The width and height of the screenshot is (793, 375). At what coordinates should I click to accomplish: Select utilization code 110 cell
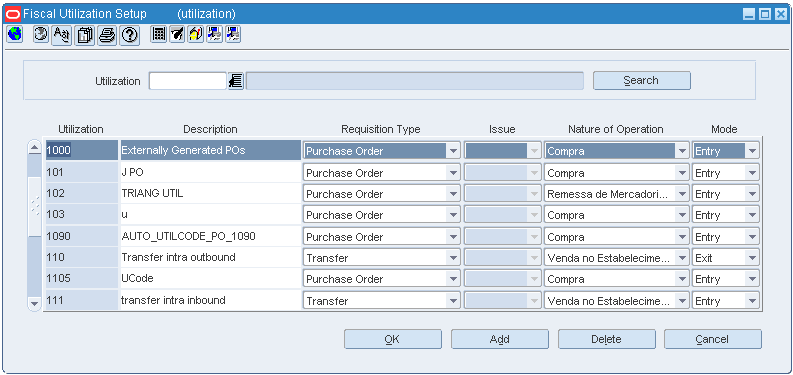tap(81, 258)
